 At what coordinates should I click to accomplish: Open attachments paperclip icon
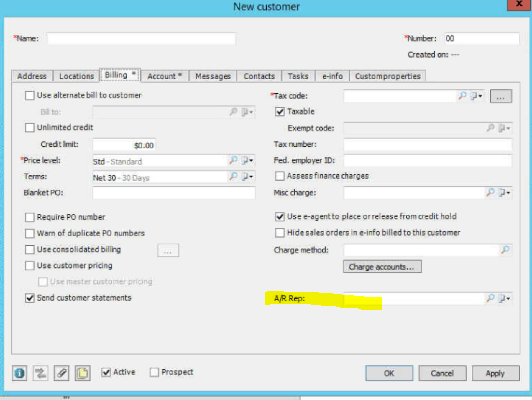(x=61, y=373)
